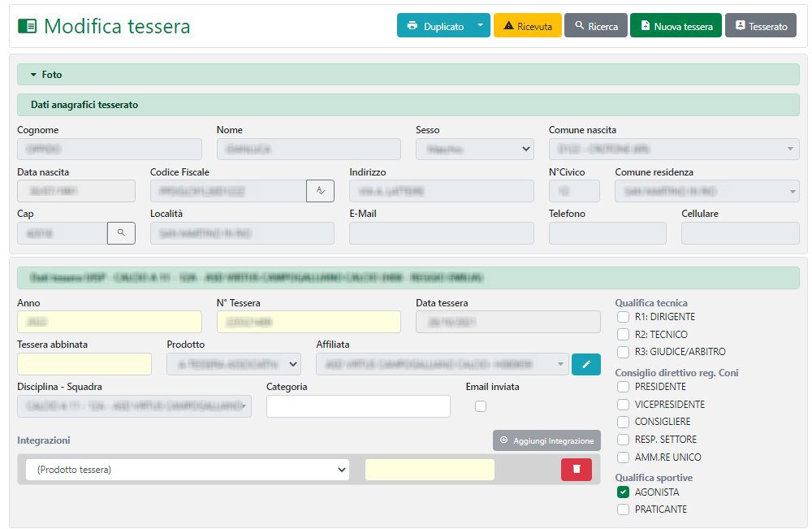The height and width of the screenshot is (529, 812).
Task: Open the Ricerca search button
Action: click(x=595, y=26)
